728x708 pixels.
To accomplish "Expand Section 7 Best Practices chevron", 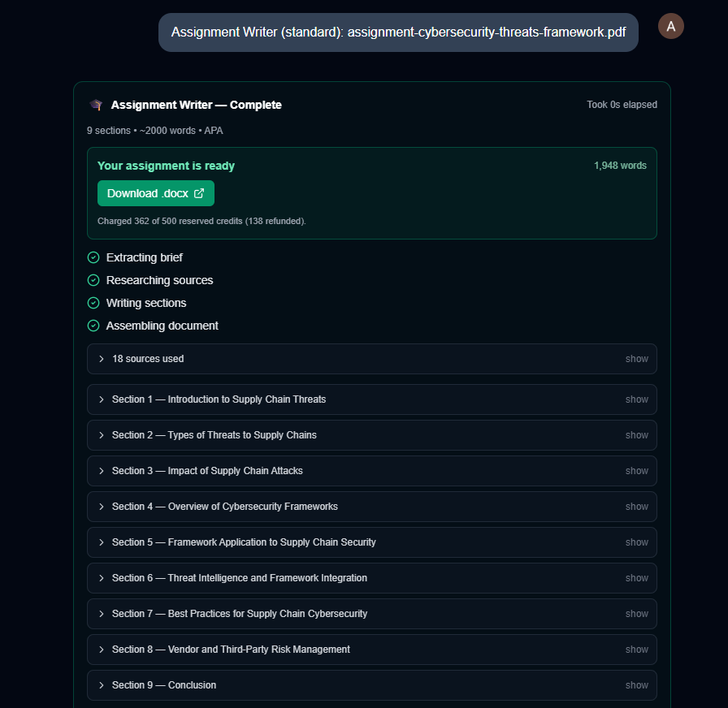I will coord(102,614).
